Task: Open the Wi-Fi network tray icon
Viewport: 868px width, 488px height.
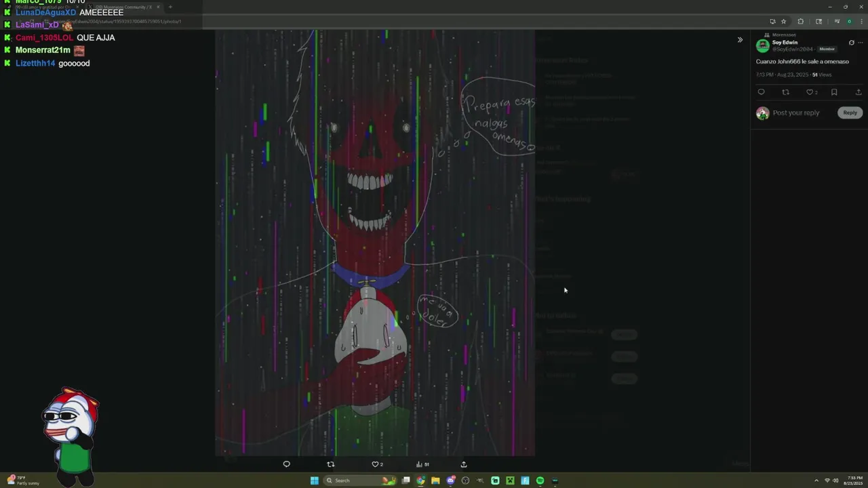Action: 827,481
